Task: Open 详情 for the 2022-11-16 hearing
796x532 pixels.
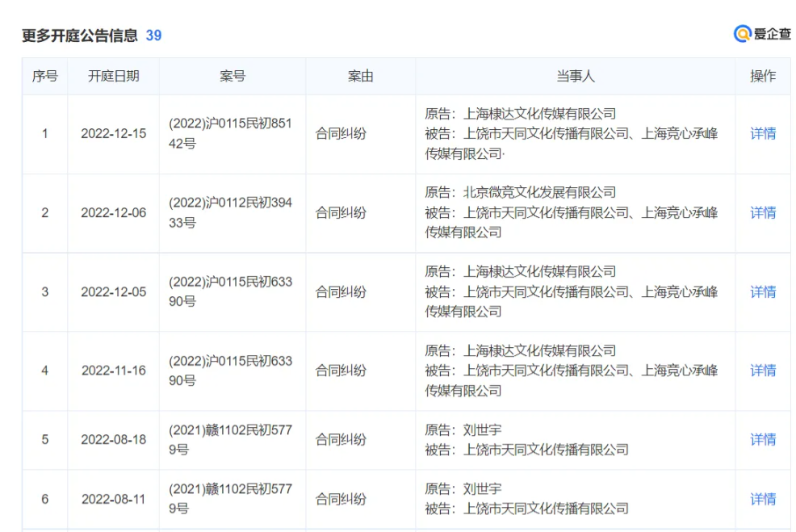Action: (762, 371)
